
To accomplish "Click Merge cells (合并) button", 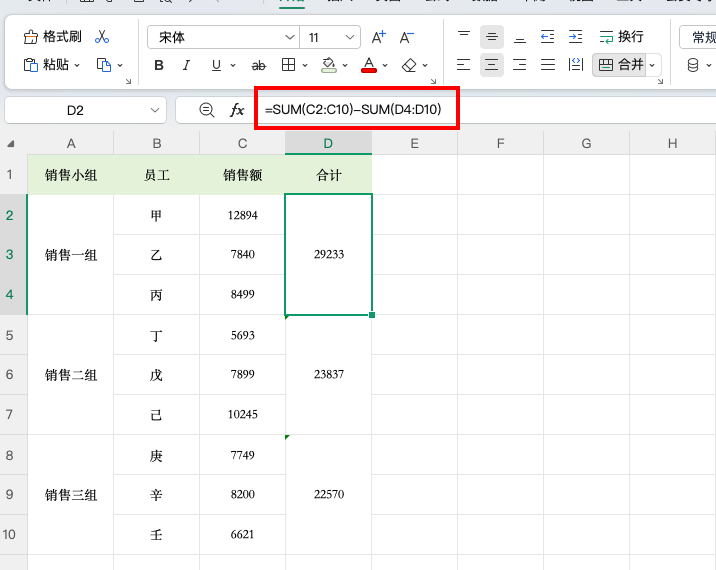I will point(620,65).
